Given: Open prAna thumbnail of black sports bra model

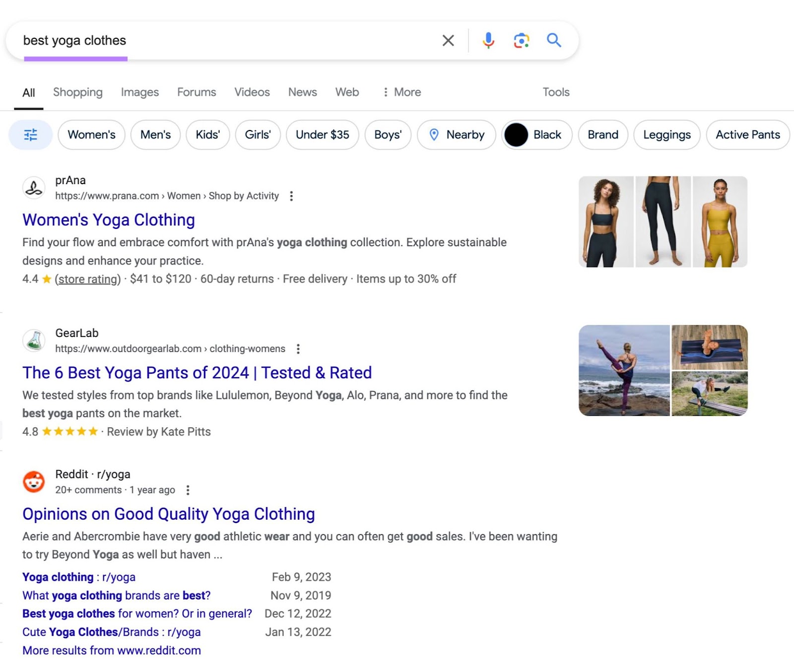Looking at the screenshot, I should click(606, 222).
